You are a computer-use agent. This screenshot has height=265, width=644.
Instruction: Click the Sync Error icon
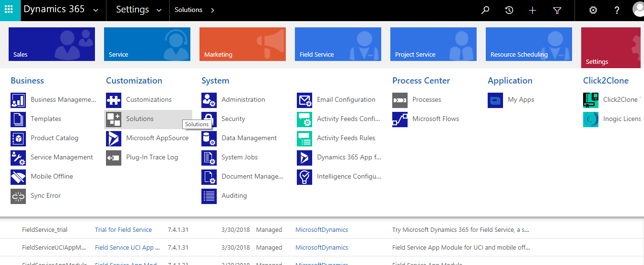coord(18,196)
